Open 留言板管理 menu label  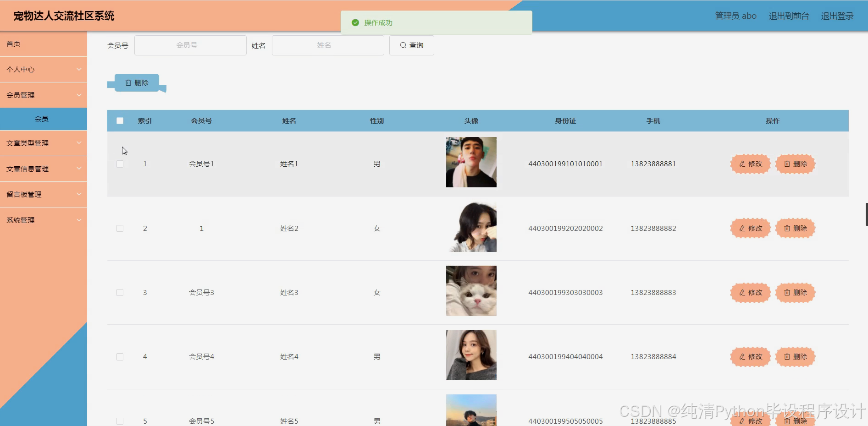tap(24, 195)
